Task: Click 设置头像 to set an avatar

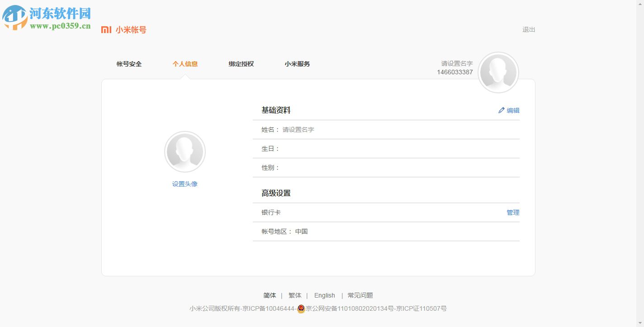Action: [x=185, y=184]
